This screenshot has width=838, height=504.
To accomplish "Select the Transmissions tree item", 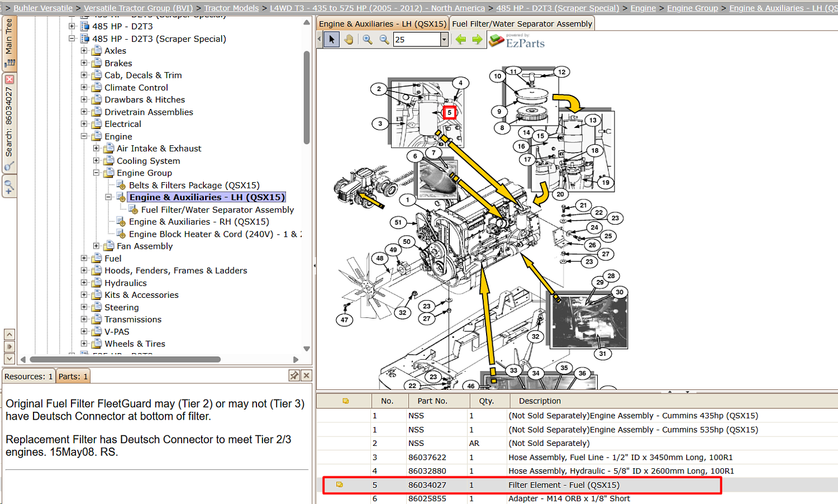I will tap(133, 320).
